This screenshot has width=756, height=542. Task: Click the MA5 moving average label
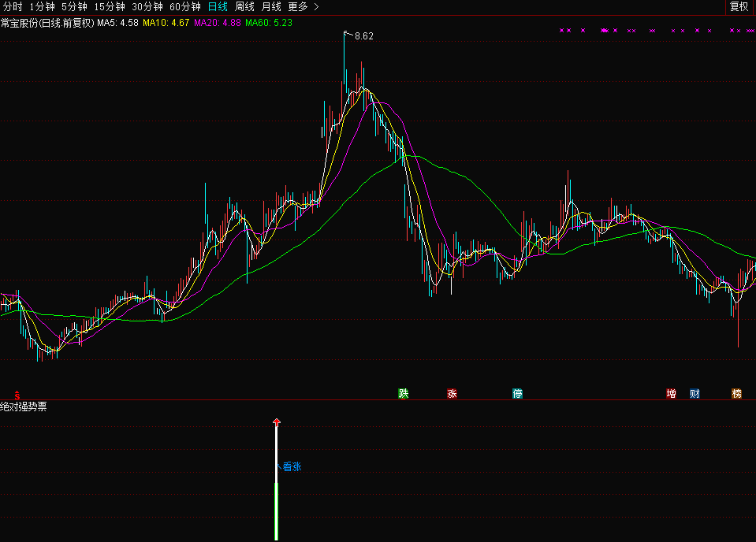(x=117, y=23)
